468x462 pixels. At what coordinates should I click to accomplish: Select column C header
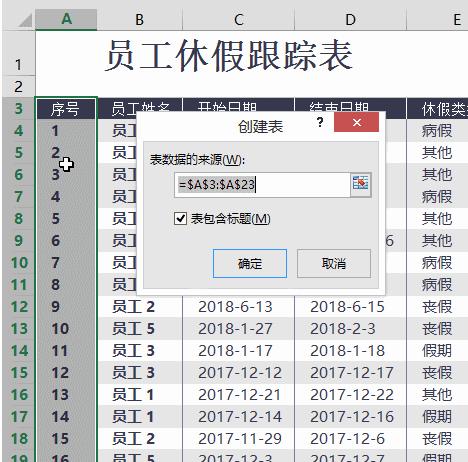238,19
